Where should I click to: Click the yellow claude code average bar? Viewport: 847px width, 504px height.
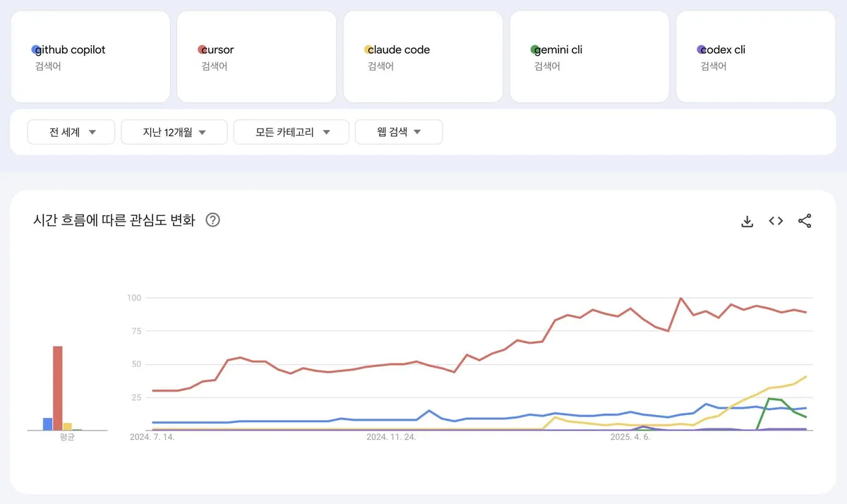tap(68, 426)
